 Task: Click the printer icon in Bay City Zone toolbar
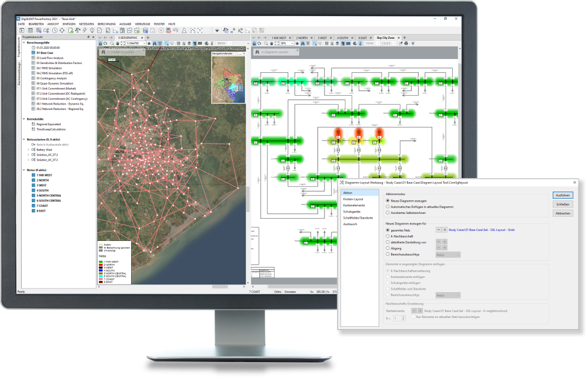pyautogui.click(x=406, y=43)
